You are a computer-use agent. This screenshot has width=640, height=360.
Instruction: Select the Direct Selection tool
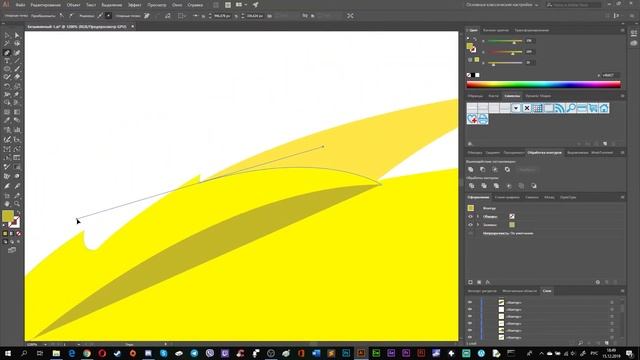17,36
